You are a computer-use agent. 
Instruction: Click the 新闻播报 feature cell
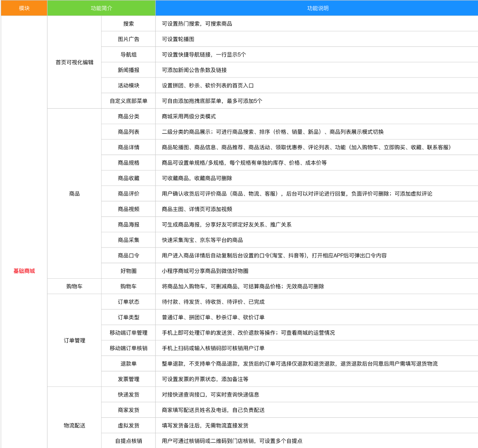click(129, 70)
